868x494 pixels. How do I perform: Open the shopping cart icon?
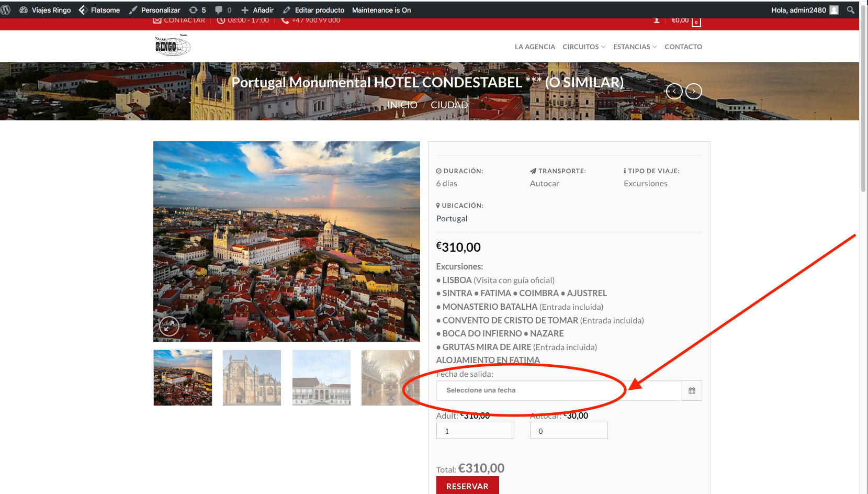[696, 22]
